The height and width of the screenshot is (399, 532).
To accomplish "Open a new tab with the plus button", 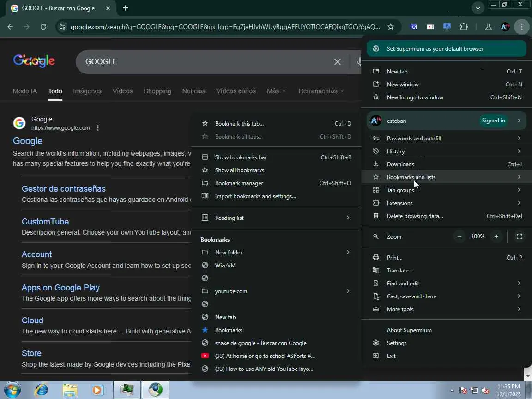I will pos(126,8).
